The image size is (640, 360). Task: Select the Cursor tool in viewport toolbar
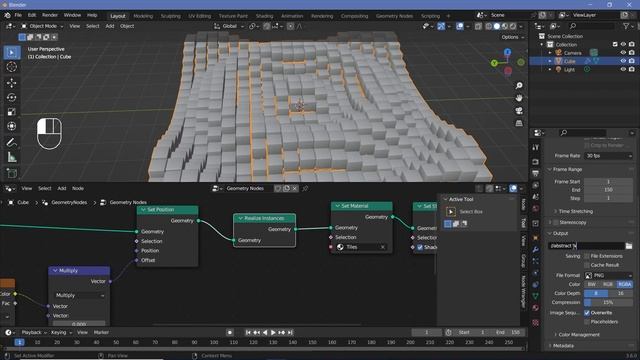click(11, 67)
